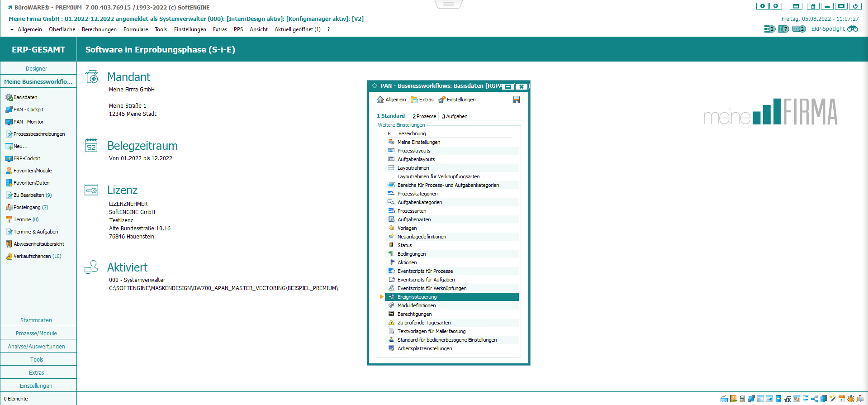Open Einstellungen menu in PAN dialog
Screen dimensions: 868x405
click(x=460, y=100)
